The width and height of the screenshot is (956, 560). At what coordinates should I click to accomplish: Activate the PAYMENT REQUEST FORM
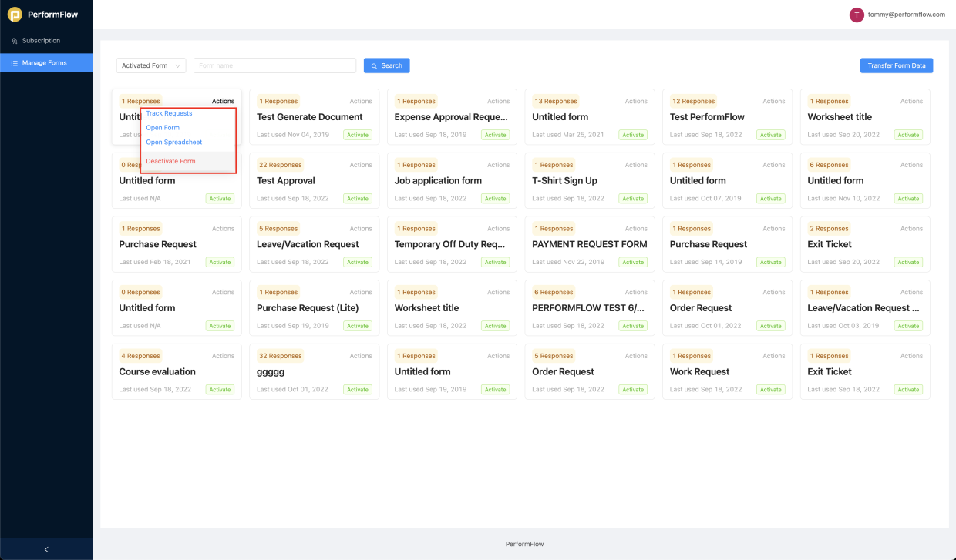[x=633, y=262]
